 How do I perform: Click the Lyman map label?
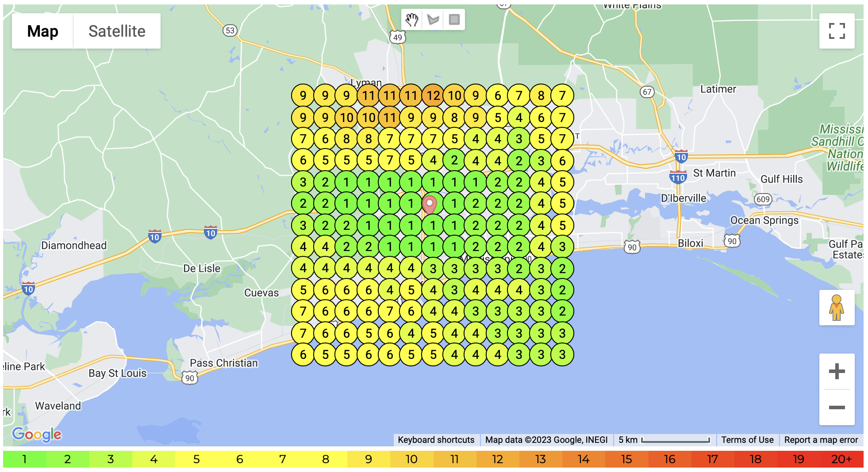(366, 82)
